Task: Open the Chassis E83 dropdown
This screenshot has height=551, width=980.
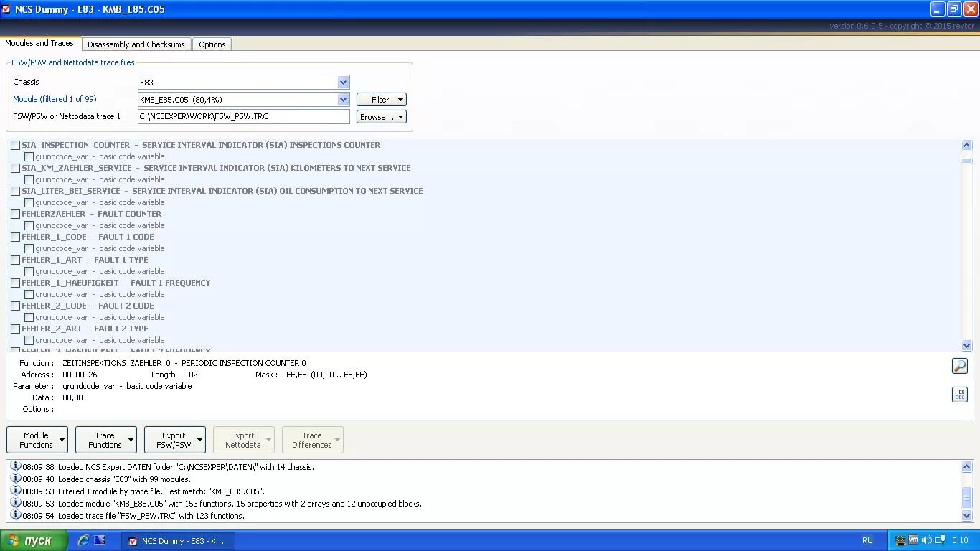Action: (343, 83)
